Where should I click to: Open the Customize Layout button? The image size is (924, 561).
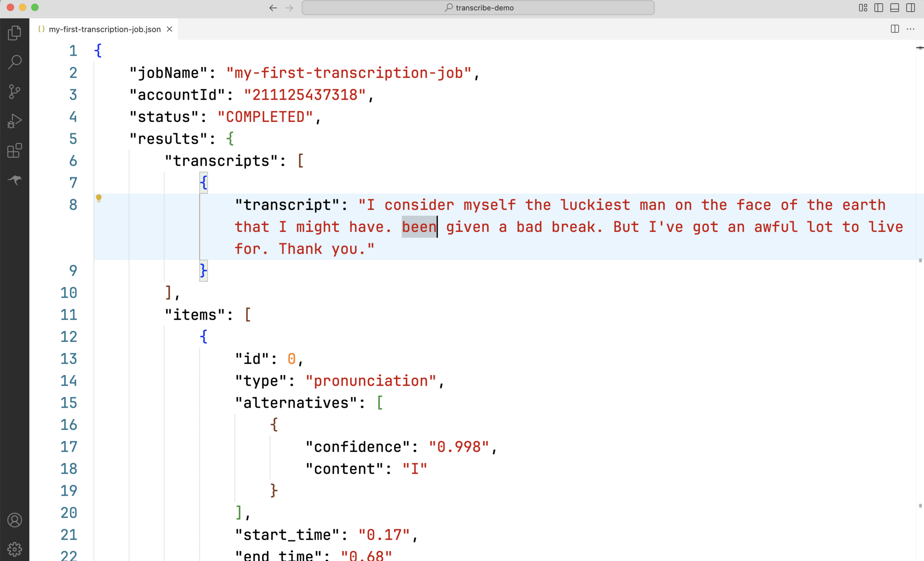coord(863,8)
